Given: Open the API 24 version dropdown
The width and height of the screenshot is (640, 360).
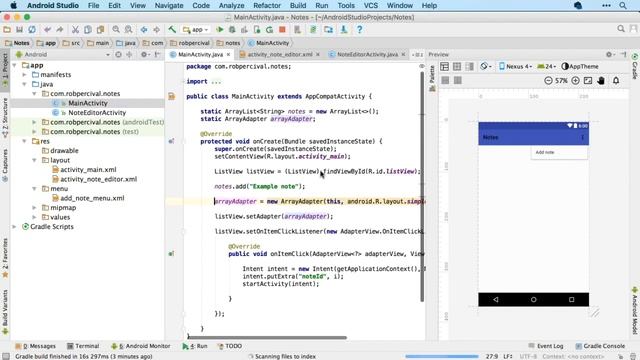Looking at the screenshot, I should pyautogui.click(x=547, y=67).
